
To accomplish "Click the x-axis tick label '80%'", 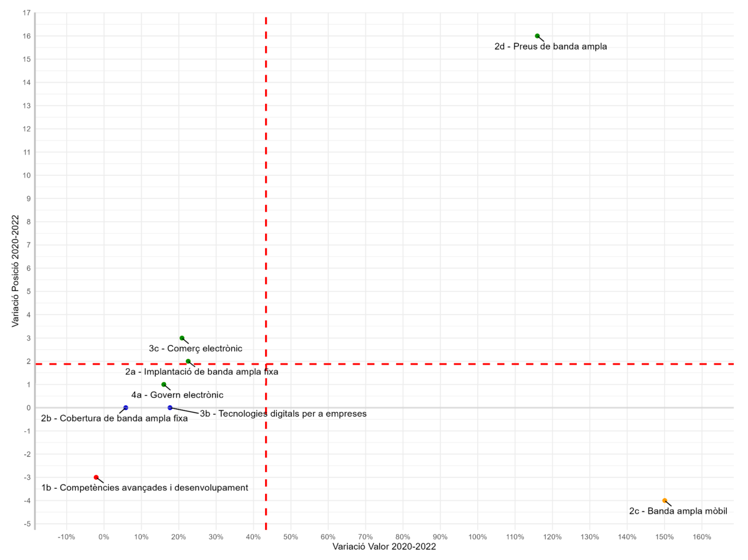I will click(x=403, y=537).
